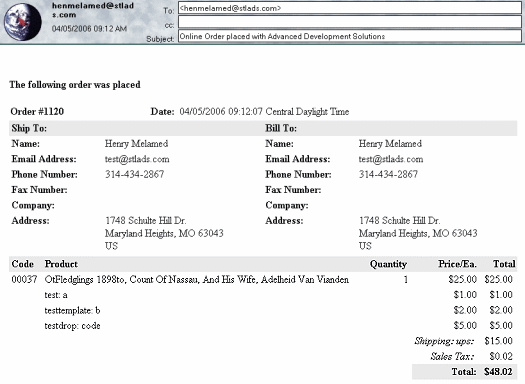Viewport: 525px width, 384px height.
Task: Click the To recipient field
Action: (350, 8)
